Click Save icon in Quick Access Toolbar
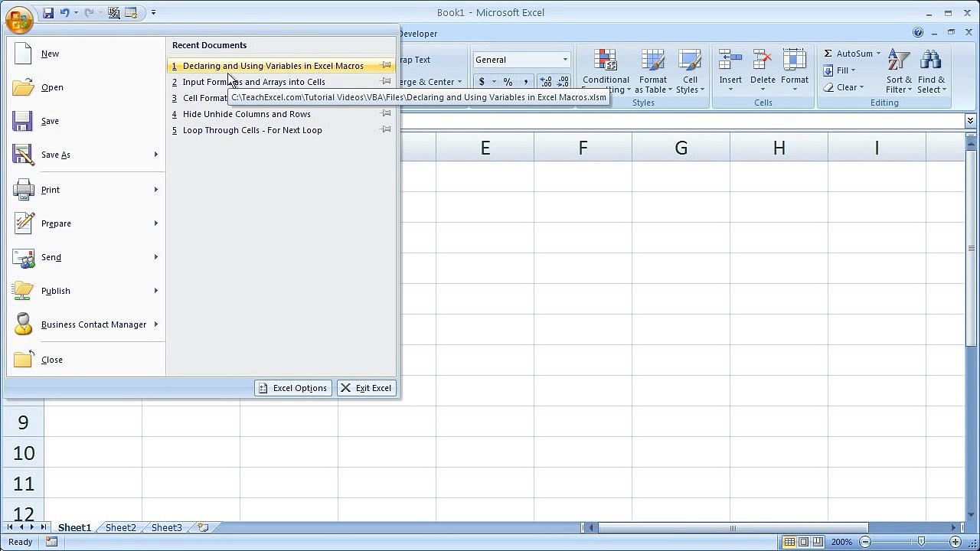This screenshot has width=980, height=551. tap(47, 12)
